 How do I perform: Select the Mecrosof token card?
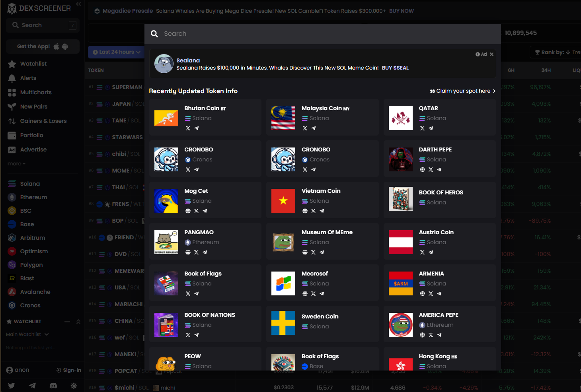point(322,283)
